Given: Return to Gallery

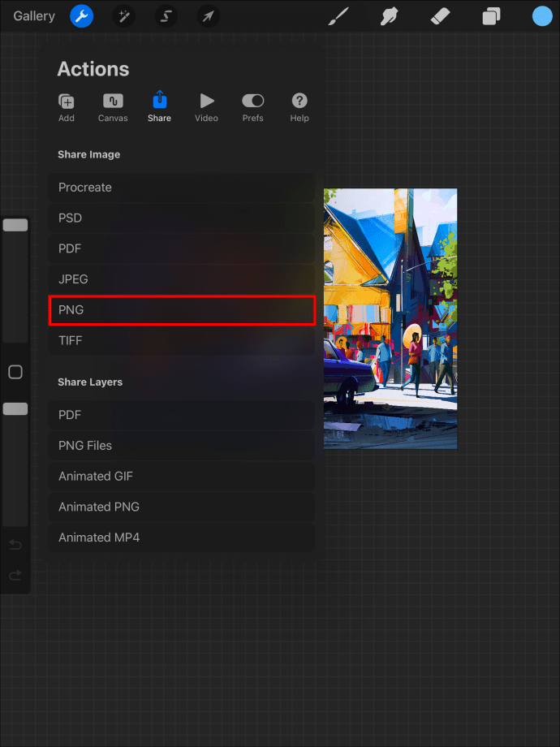Looking at the screenshot, I should [34, 15].
